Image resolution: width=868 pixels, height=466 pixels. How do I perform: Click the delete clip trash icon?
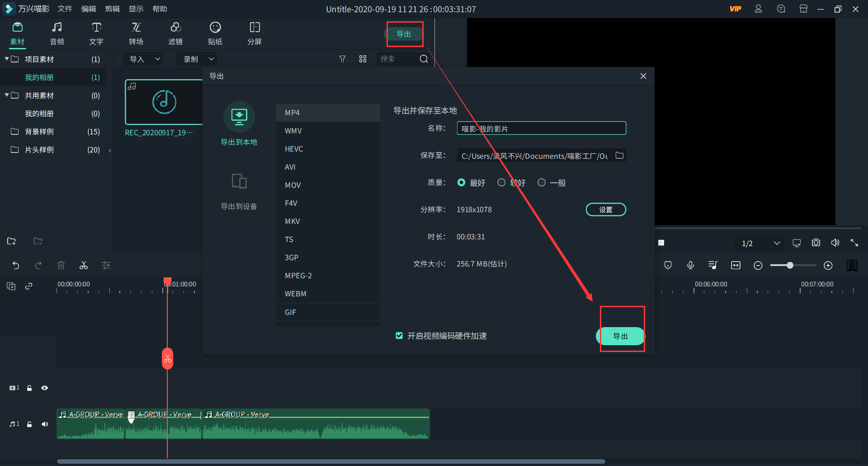pos(61,265)
